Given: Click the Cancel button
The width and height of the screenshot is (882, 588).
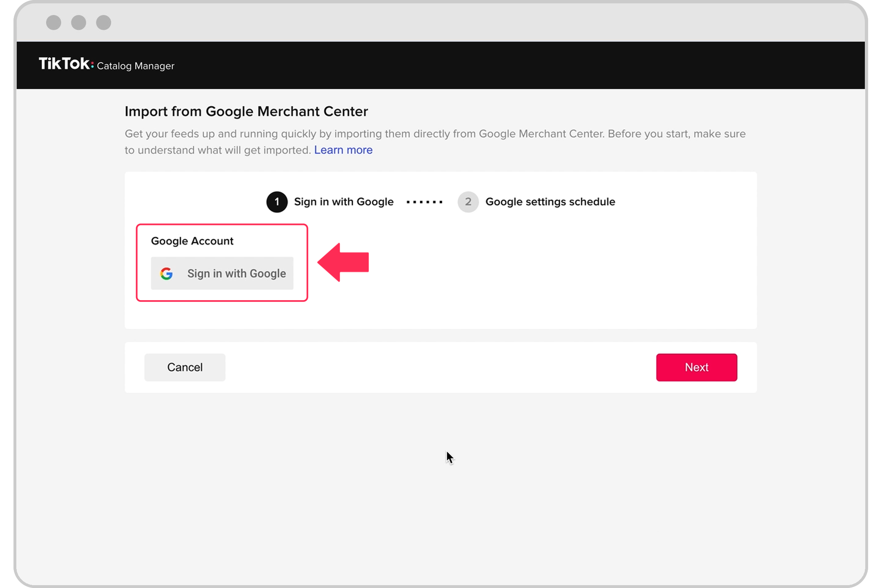Looking at the screenshot, I should (185, 367).
